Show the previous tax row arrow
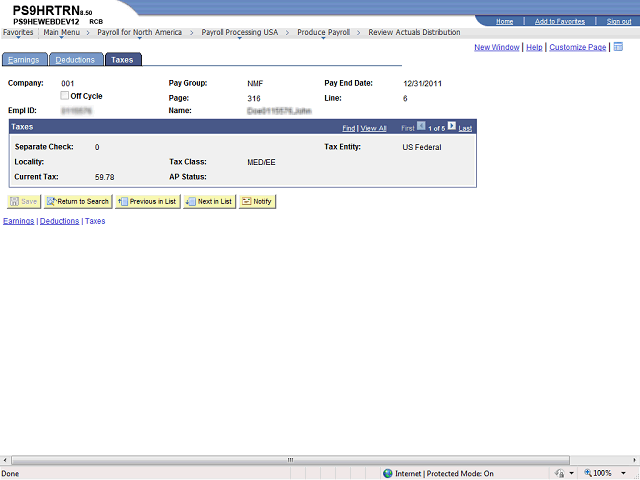This screenshot has width=640, height=480. coord(421,126)
